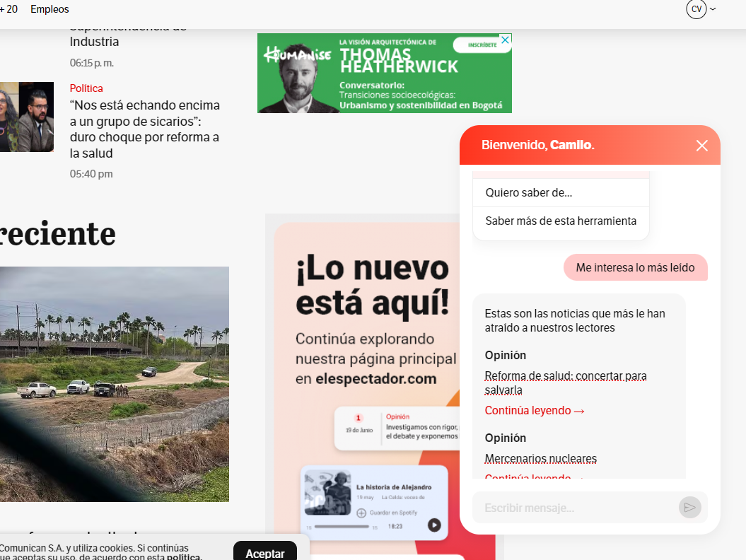This screenshot has height=560, width=746.
Task: Play the La historia de Alejandro podcast
Action: [434, 525]
